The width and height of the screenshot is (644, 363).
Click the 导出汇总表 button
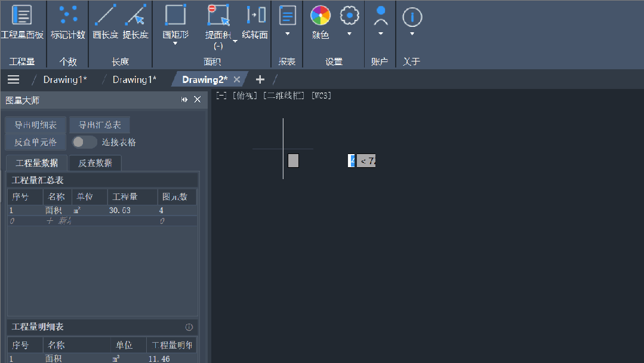[x=100, y=125]
